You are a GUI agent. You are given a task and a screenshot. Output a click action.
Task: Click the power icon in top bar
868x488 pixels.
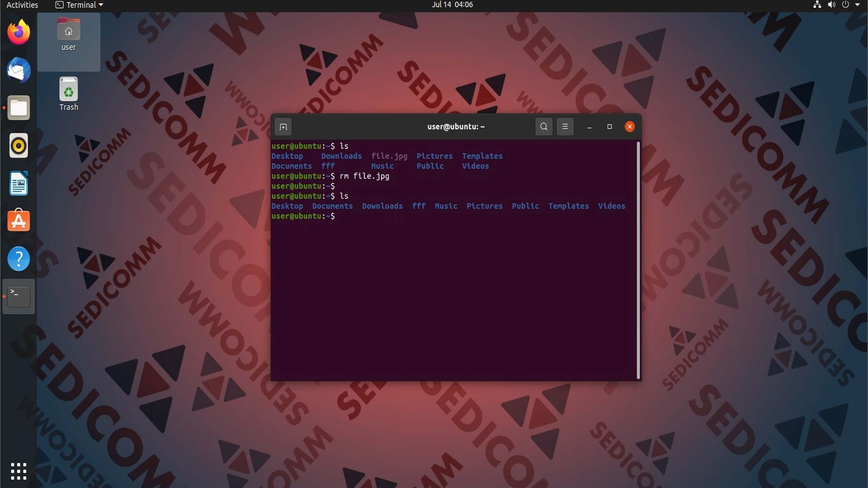coord(845,5)
